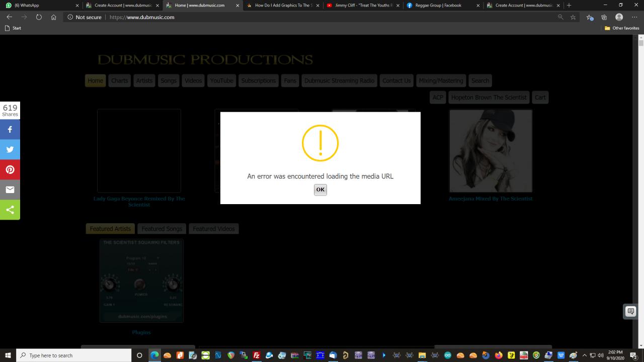The height and width of the screenshot is (362, 644).
Task: Share page via Facebook sidebar icon
Action: 10,129
